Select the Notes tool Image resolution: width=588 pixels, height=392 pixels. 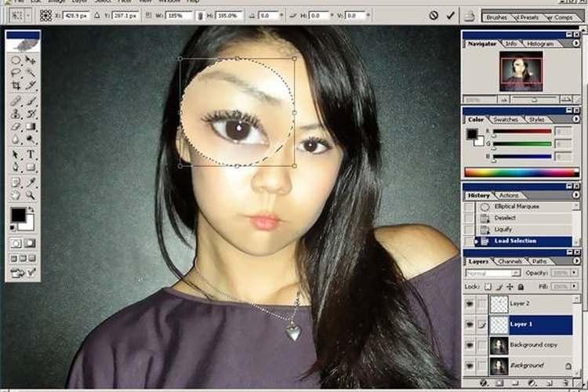point(16,183)
